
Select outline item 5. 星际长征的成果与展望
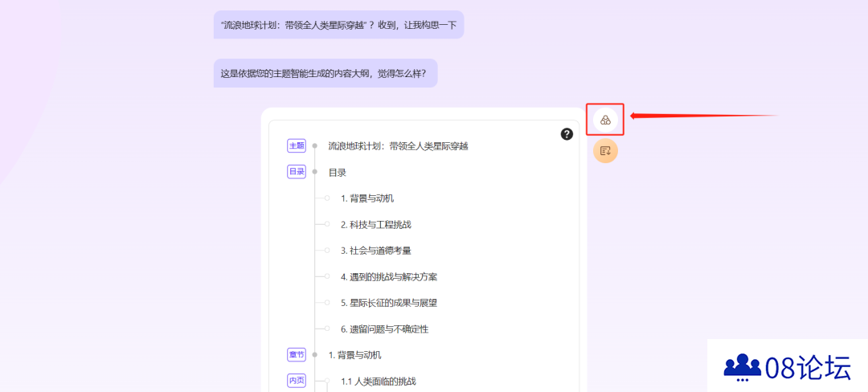click(x=389, y=303)
